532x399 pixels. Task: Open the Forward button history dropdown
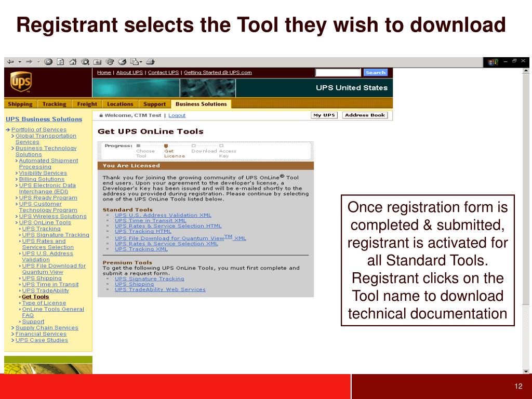[x=38, y=62]
